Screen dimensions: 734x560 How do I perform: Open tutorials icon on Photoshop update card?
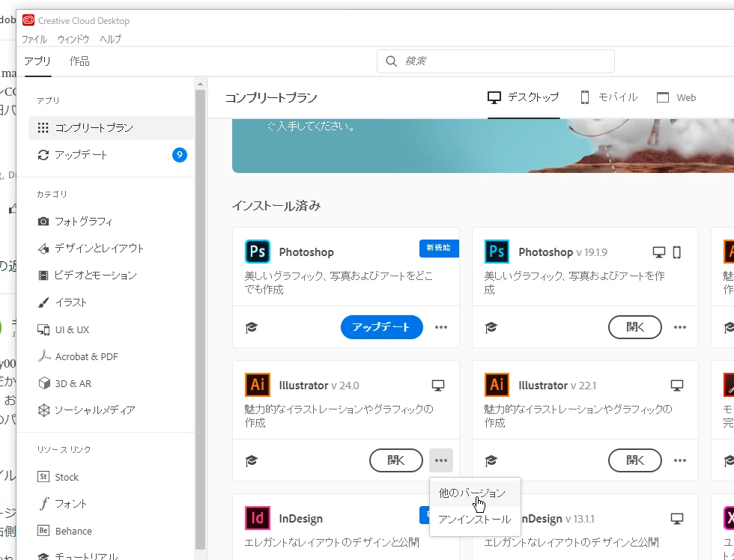tap(252, 327)
